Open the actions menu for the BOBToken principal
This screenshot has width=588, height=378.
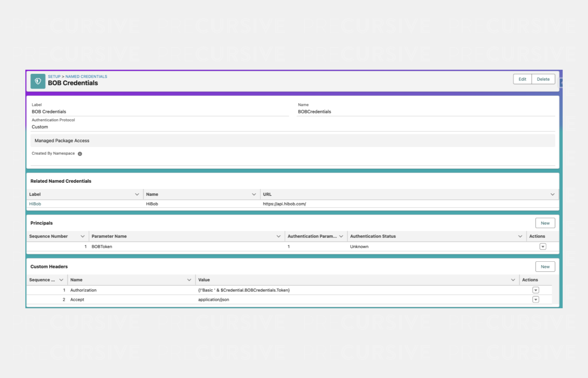pos(543,247)
